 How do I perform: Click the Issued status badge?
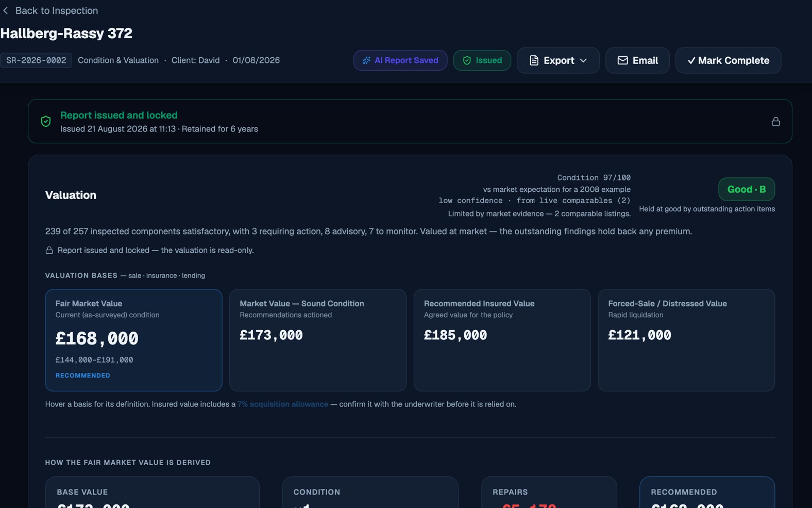coord(482,60)
